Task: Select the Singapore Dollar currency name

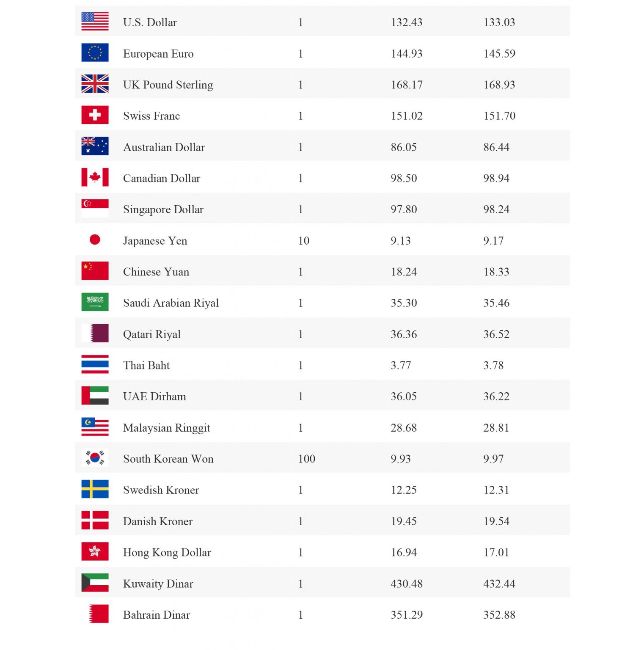Action: point(163,209)
